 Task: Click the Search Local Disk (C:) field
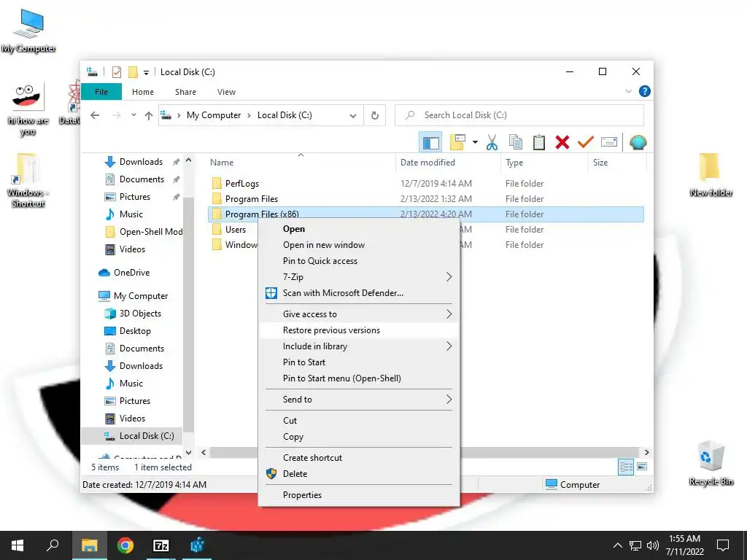[x=519, y=115]
